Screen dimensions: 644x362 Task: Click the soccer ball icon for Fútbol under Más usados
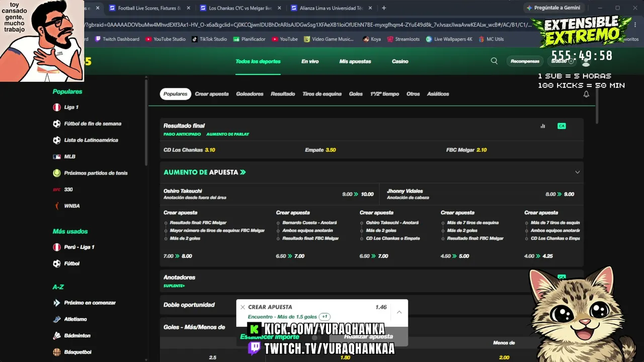pos(57,263)
